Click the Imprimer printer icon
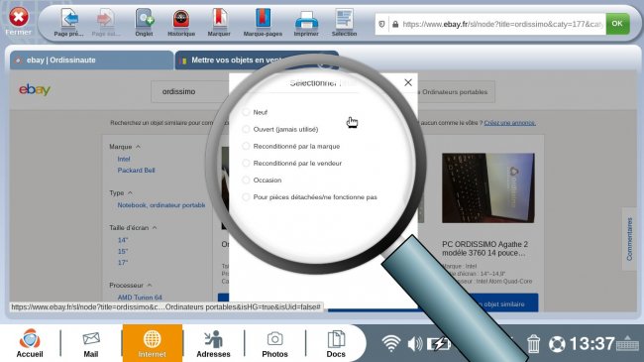 click(306, 20)
